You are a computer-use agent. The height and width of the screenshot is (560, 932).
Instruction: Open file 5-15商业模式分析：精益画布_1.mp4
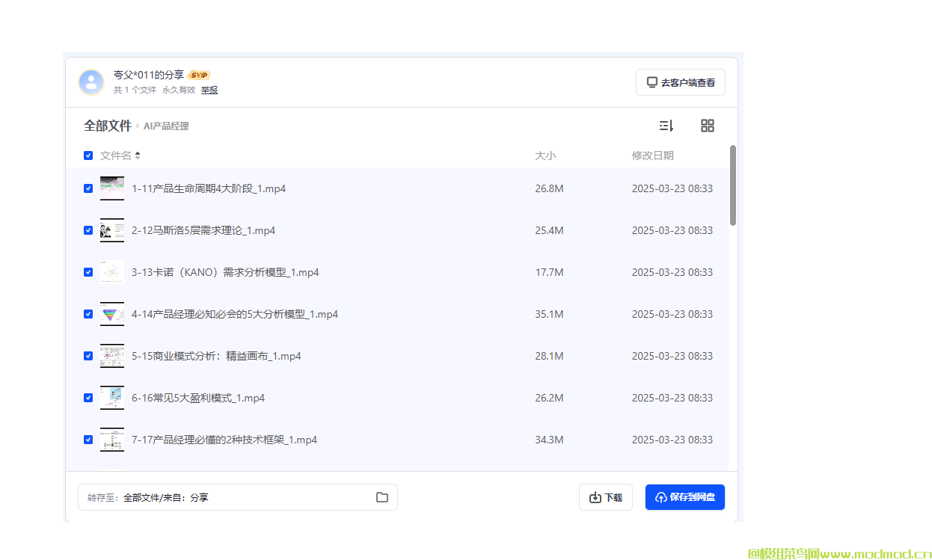pos(216,356)
